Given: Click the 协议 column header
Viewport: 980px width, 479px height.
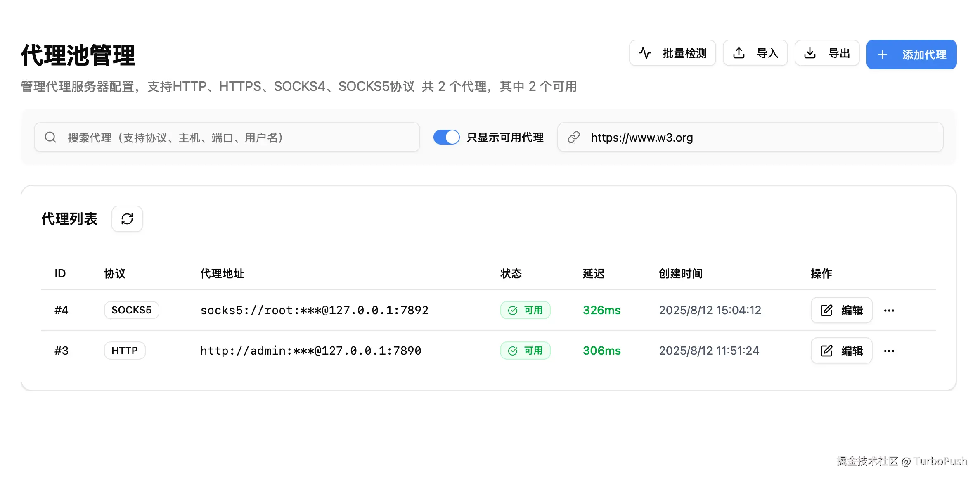Looking at the screenshot, I should pyautogui.click(x=115, y=273).
